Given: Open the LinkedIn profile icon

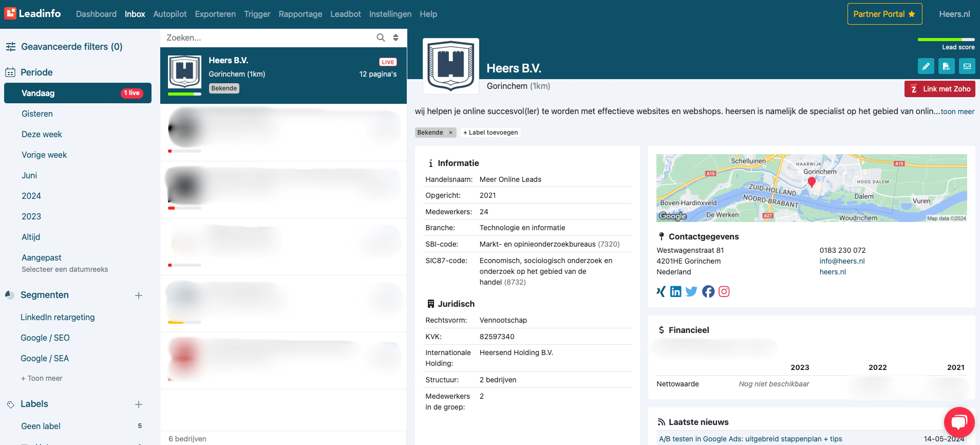Looking at the screenshot, I should (x=676, y=291).
